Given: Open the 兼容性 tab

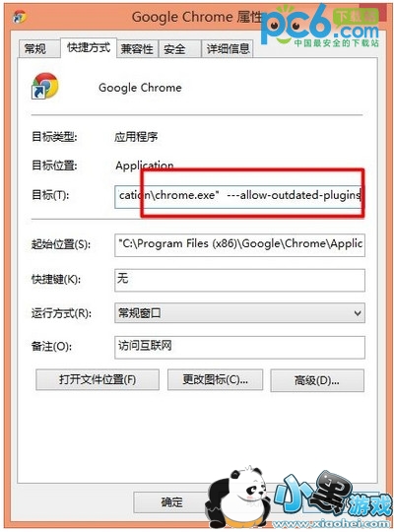Looking at the screenshot, I should coord(137,49).
